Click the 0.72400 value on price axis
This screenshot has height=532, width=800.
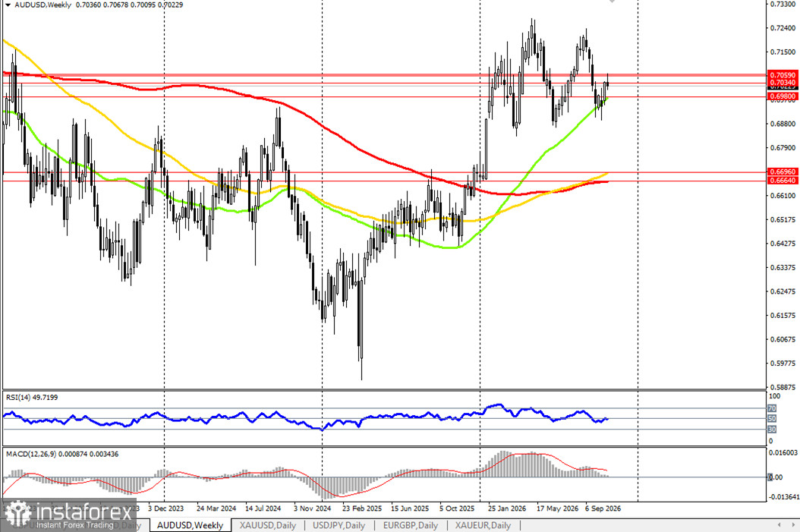(x=783, y=28)
